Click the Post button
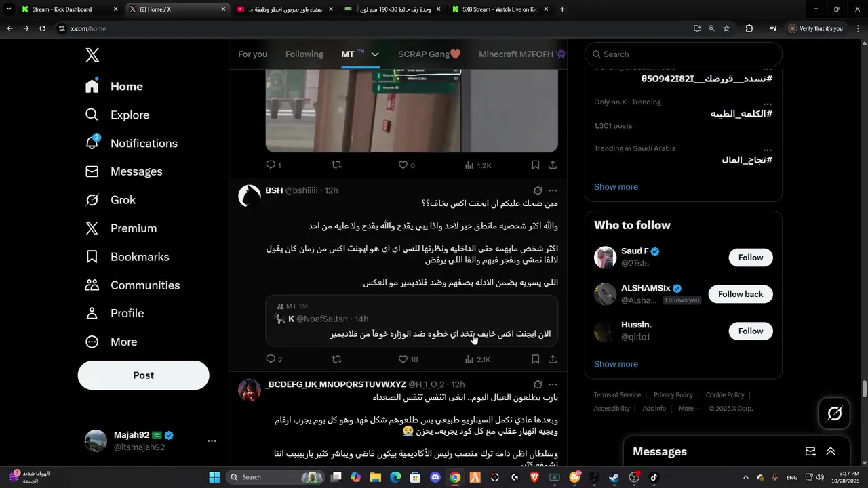868x488 pixels. [x=144, y=375]
